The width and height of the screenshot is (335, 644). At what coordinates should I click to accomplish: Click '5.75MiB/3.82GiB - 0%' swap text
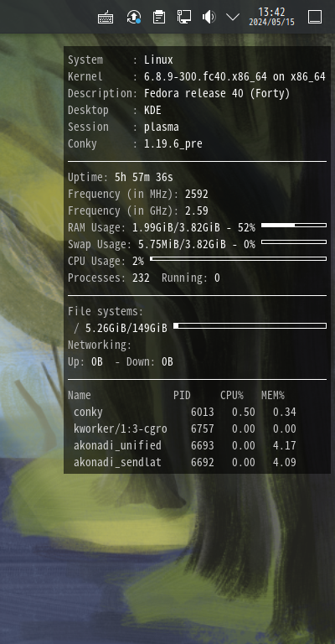click(197, 244)
